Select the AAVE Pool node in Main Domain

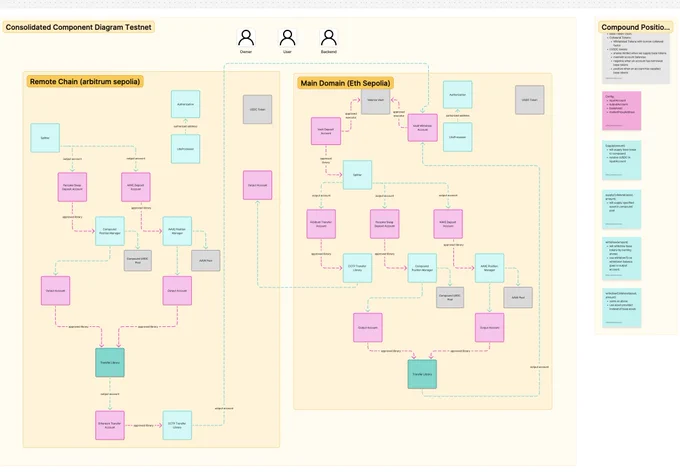pos(518,298)
